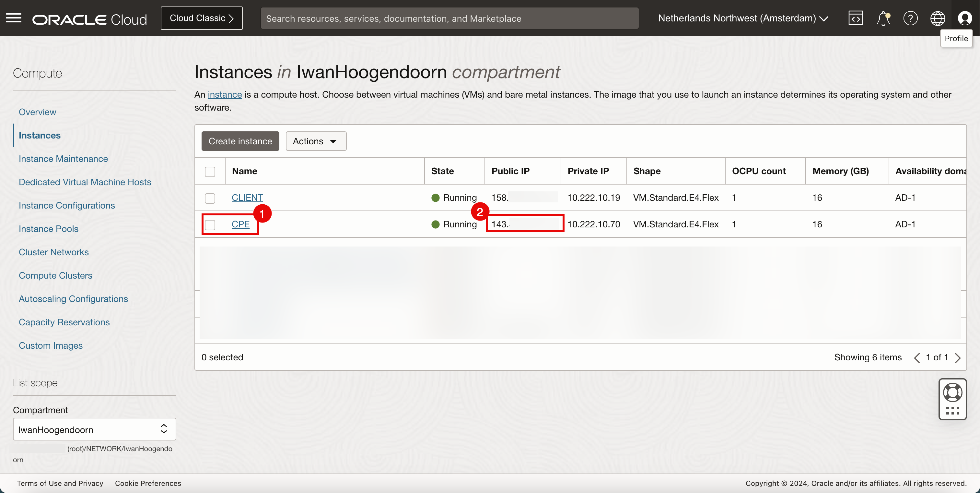The height and width of the screenshot is (493, 980).
Task: Open Custom Images from Compute menu
Action: point(51,346)
